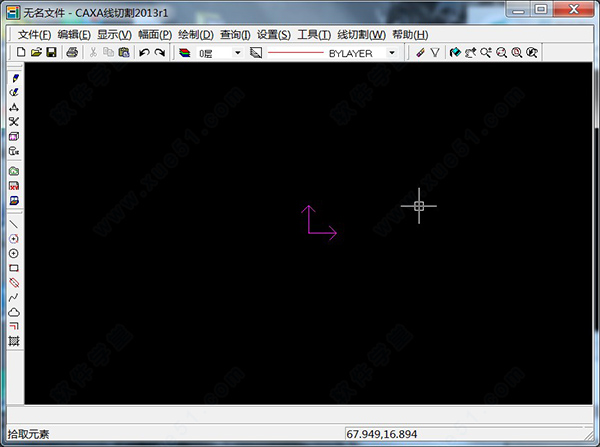Choose the Scissors trim tool
600x447 pixels.
point(14,121)
